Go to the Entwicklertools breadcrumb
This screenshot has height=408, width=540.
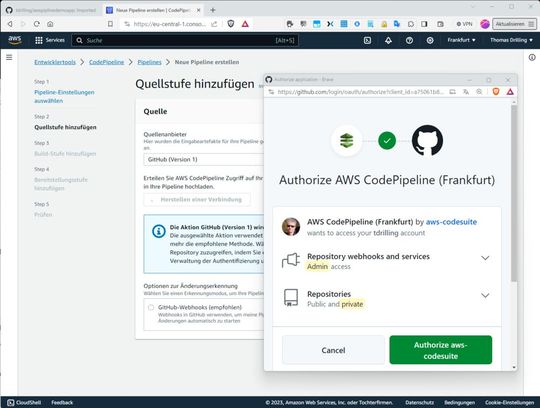click(x=55, y=62)
